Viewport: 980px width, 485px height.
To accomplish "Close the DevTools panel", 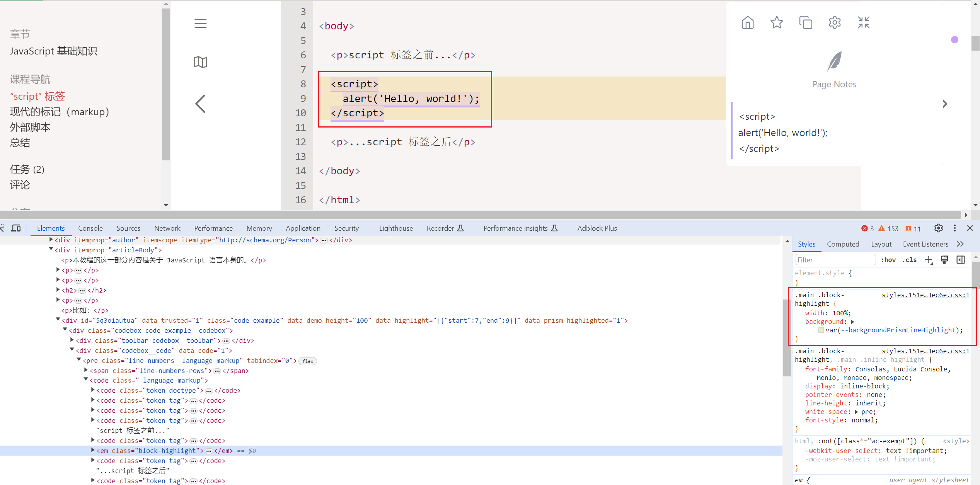I will coord(970,228).
